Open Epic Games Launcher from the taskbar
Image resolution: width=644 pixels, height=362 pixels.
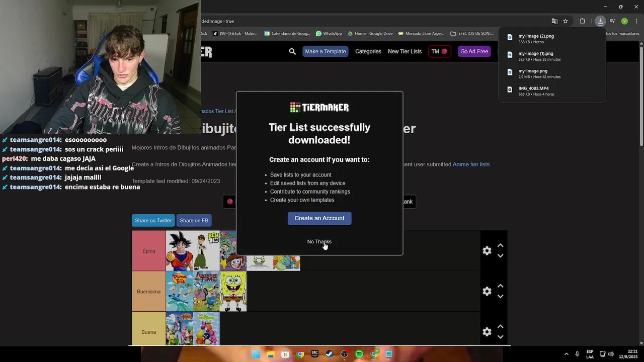(315, 354)
